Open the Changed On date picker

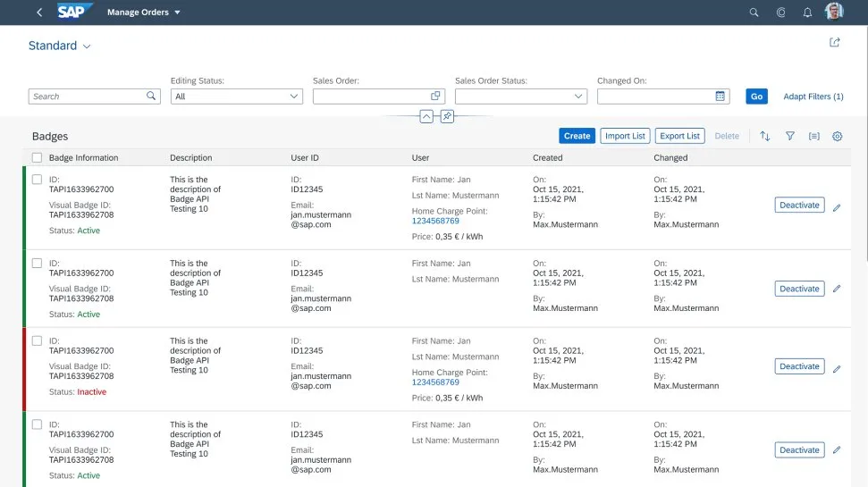(x=720, y=97)
